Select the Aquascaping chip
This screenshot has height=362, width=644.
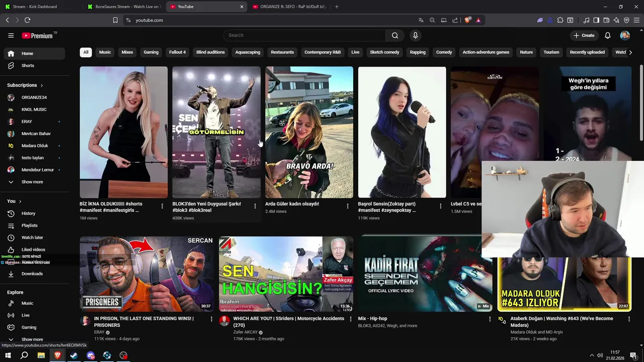(248, 52)
